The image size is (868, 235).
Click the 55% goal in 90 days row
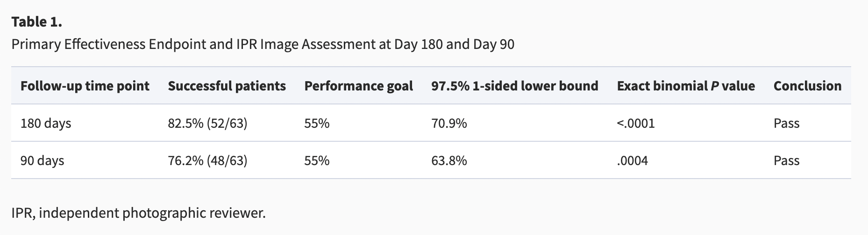tap(317, 160)
